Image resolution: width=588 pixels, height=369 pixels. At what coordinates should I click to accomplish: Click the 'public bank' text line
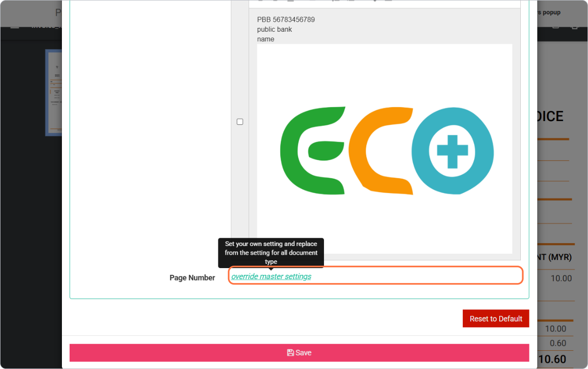coord(275,29)
